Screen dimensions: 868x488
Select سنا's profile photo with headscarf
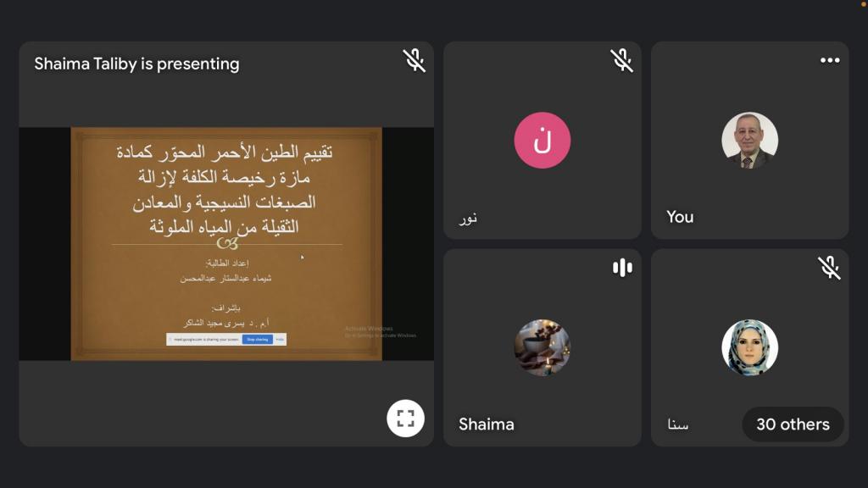749,347
